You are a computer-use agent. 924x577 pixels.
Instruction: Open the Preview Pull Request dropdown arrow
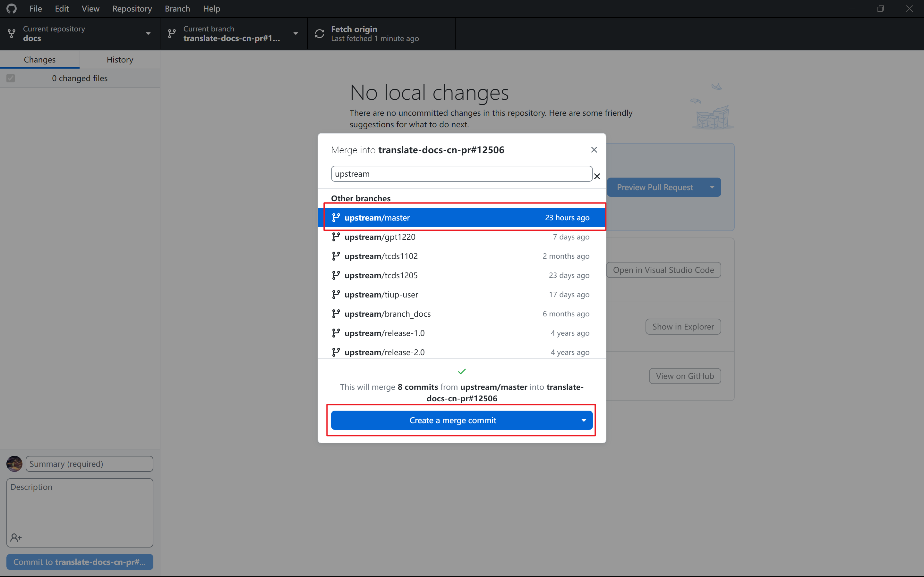coord(712,187)
